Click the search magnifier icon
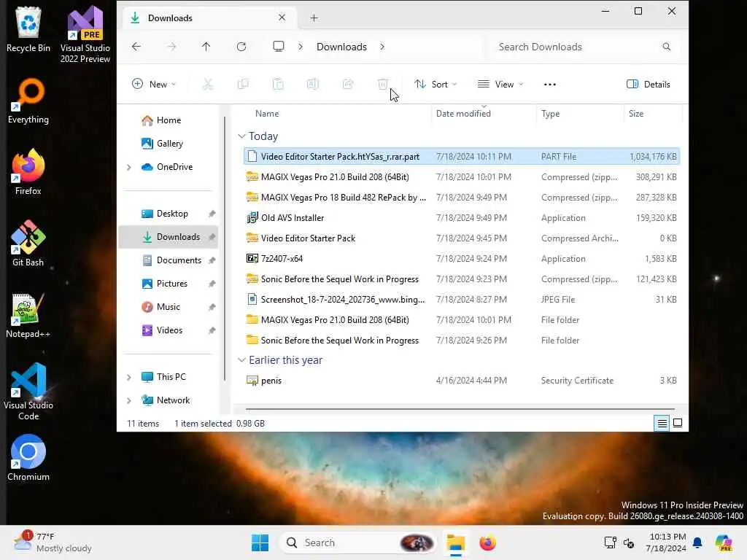 [667, 47]
